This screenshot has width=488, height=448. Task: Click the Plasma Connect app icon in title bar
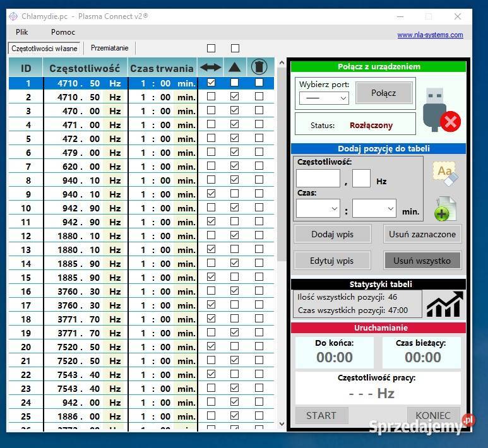pos(13,16)
